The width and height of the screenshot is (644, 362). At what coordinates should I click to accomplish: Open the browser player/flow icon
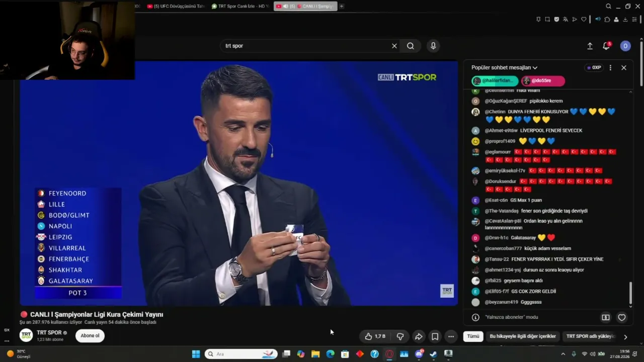click(x=575, y=19)
